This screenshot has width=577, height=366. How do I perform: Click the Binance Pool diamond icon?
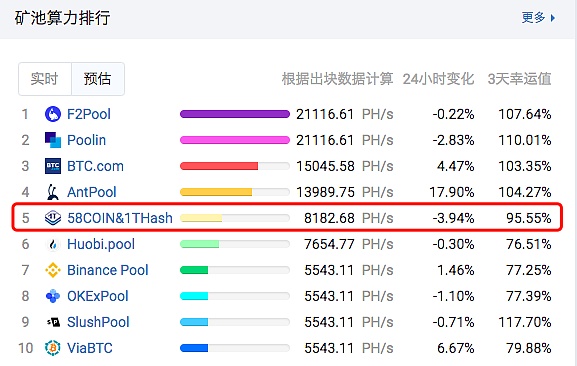(x=53, y=270)
